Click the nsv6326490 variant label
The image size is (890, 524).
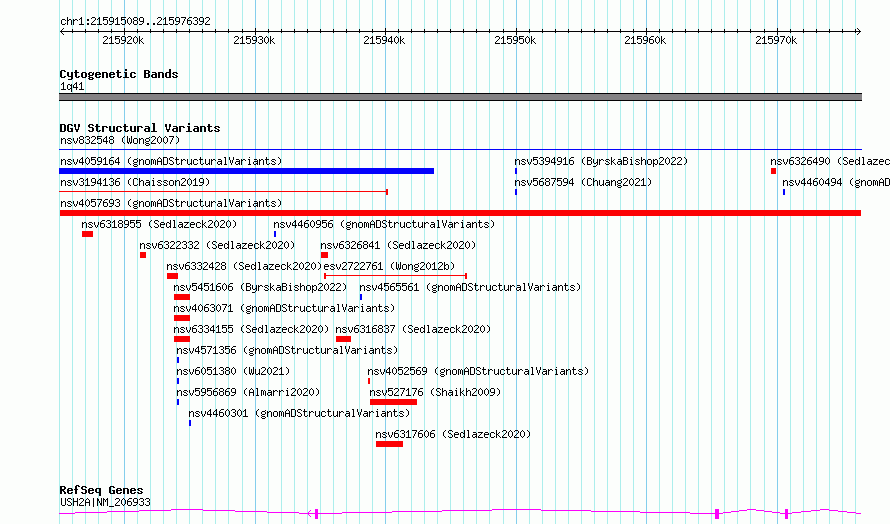pos(830,161)
